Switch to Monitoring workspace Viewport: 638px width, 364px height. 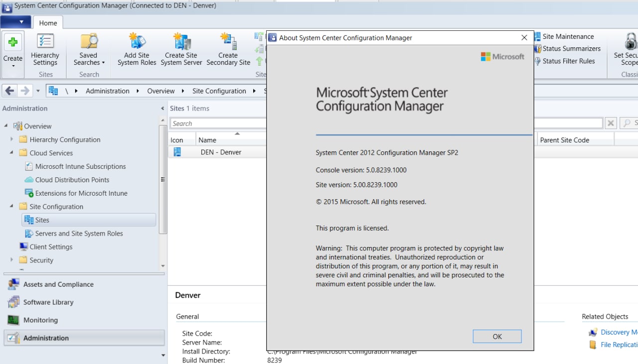[84, 320]
